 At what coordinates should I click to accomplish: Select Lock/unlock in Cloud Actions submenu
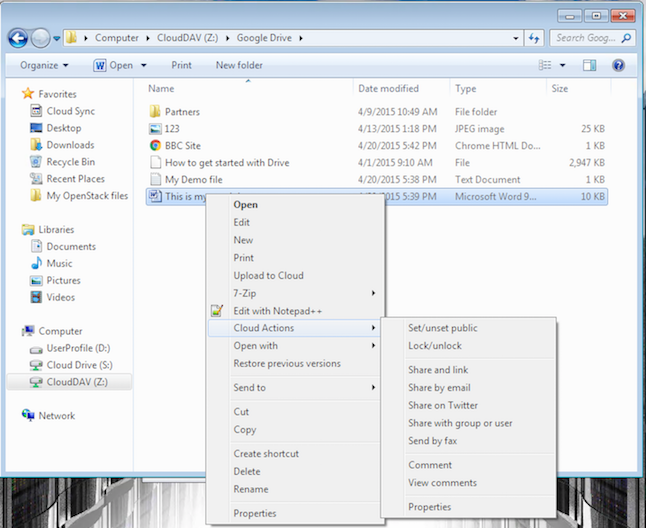(x=435, y=346)
